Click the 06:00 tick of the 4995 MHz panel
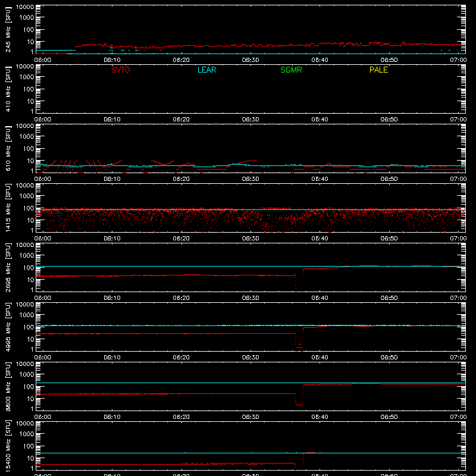 (x=43, y=358)
